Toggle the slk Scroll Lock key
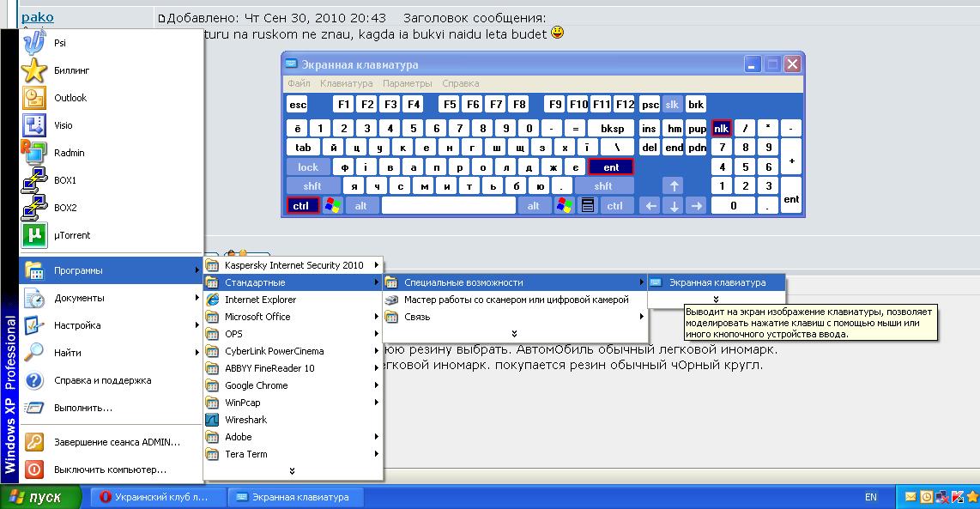The width and height of the screenshot is (980, 509). pos(673,105)
